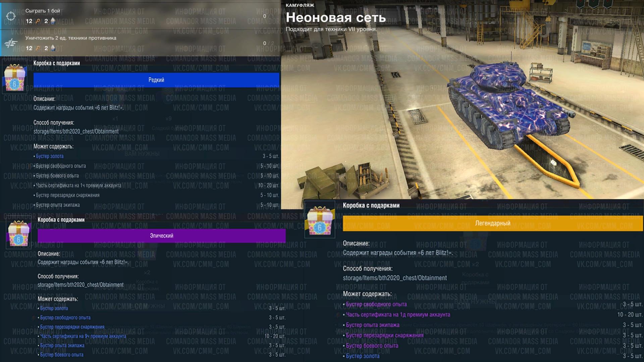The width and height of the screenshot is (644, 362).
Task: Click 'Бустер свободного опыта' in Легендарный box
Action: pos(376,304)
